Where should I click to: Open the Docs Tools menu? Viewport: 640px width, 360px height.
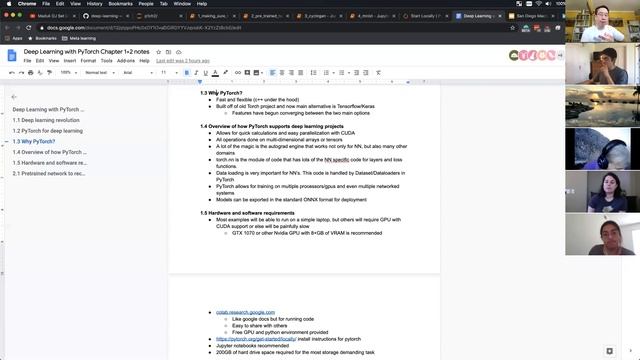pos(107,61)
